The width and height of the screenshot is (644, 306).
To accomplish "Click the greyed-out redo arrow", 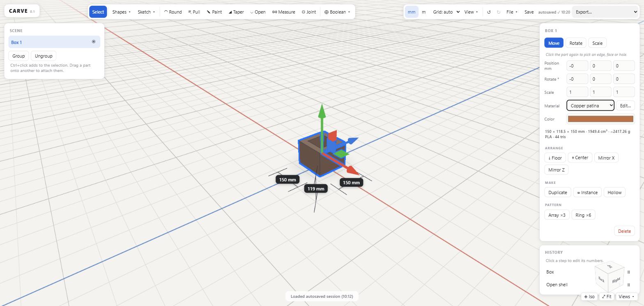I will coord(499,12).
